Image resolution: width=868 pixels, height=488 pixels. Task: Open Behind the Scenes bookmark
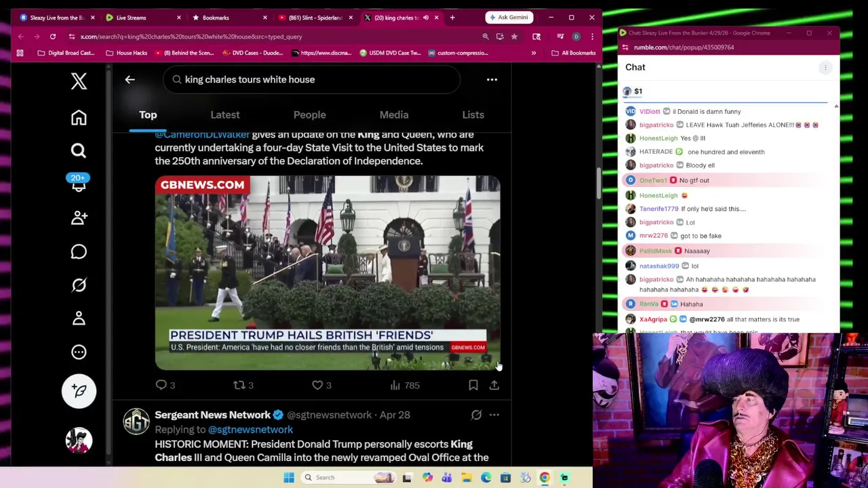[x=184, y=53]
